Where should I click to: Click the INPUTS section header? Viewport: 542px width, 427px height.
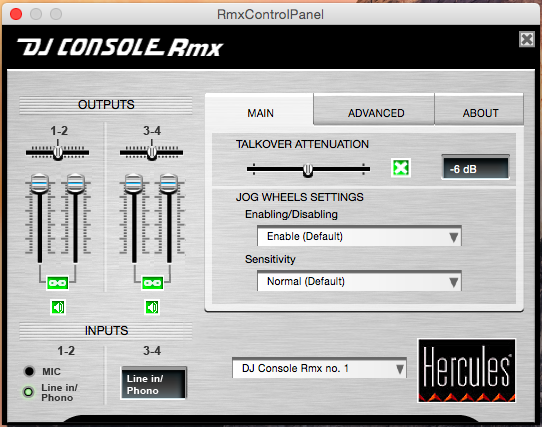point(106,331)
